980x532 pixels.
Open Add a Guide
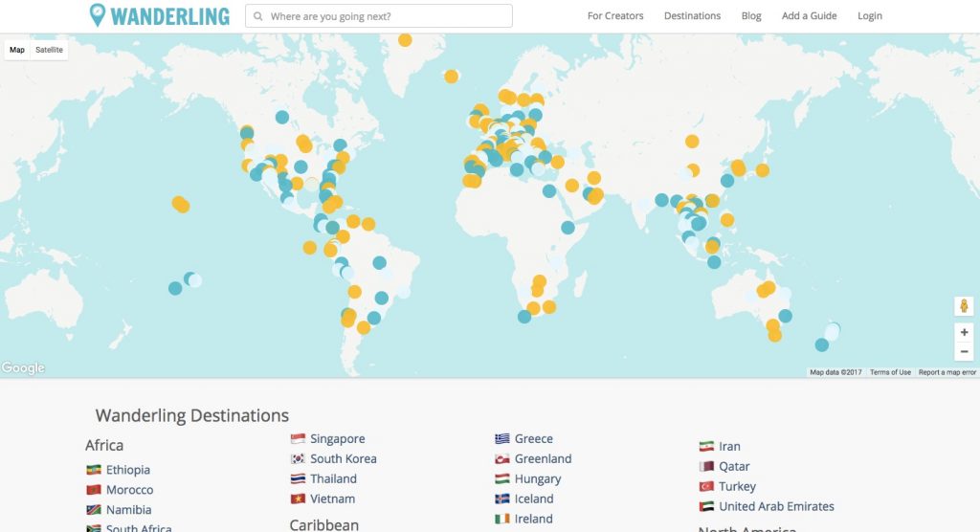tap(809, 16)
